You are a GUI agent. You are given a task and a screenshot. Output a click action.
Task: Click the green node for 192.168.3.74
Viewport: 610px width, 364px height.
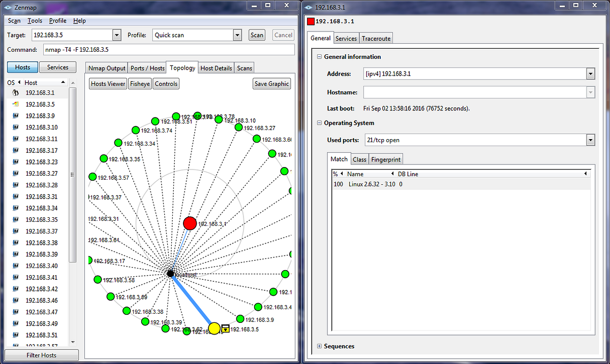coord(136,129)
